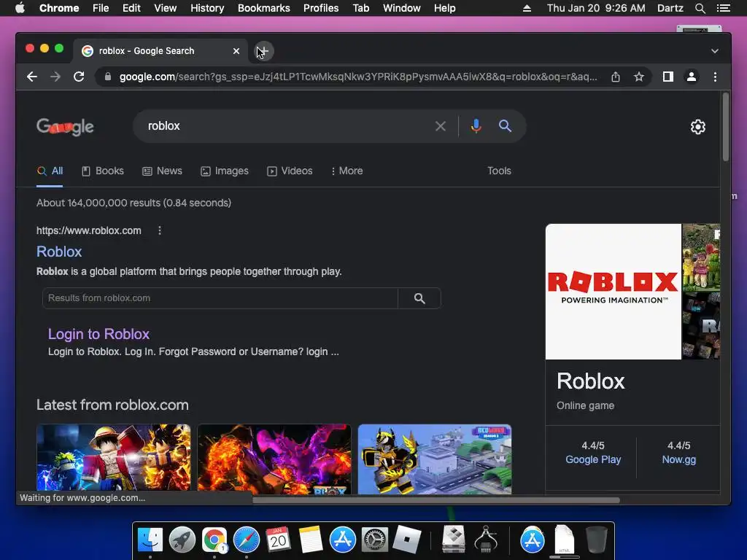Click Spotlight search in the menu bar
This screenshot has width=747, height=560.
tap(700, 8)
